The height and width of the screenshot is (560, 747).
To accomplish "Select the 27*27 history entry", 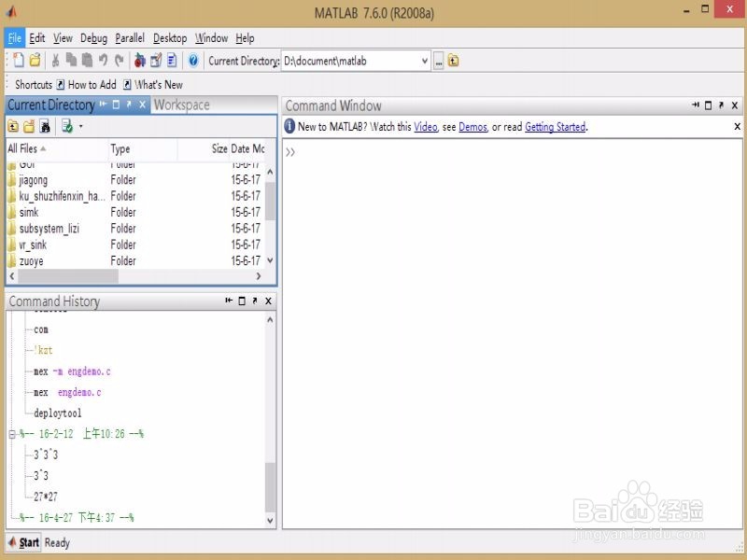I will pos(46,497).
